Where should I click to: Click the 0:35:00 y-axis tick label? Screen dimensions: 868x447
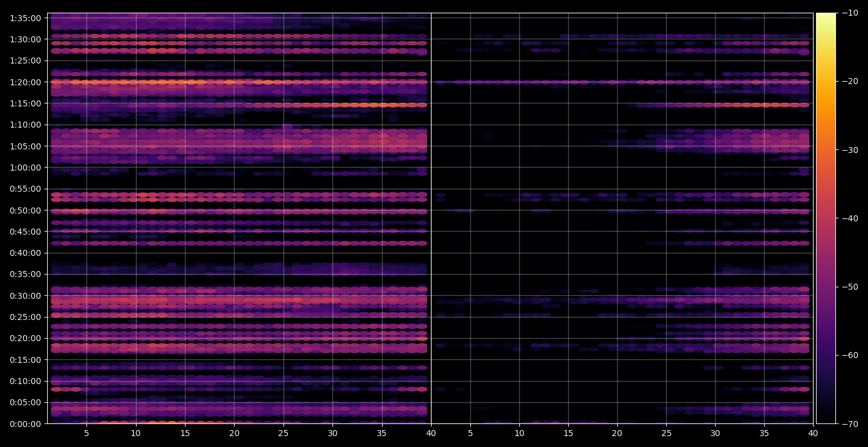point(25,274)
